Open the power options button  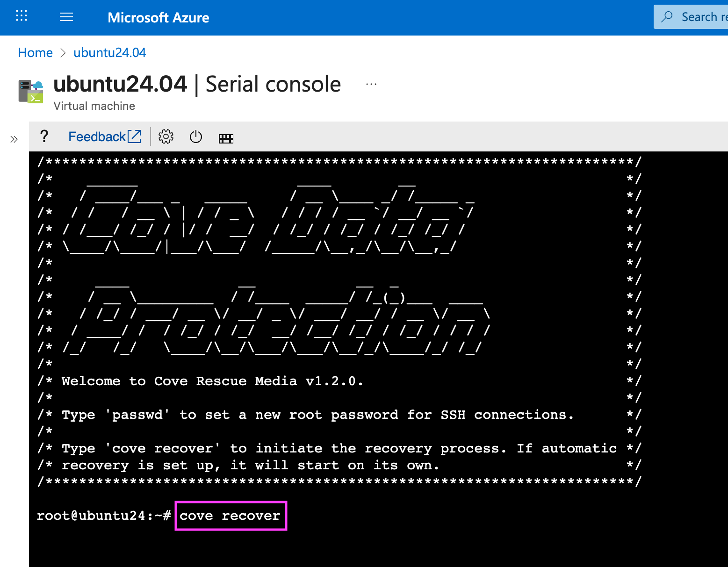[196, 137]
